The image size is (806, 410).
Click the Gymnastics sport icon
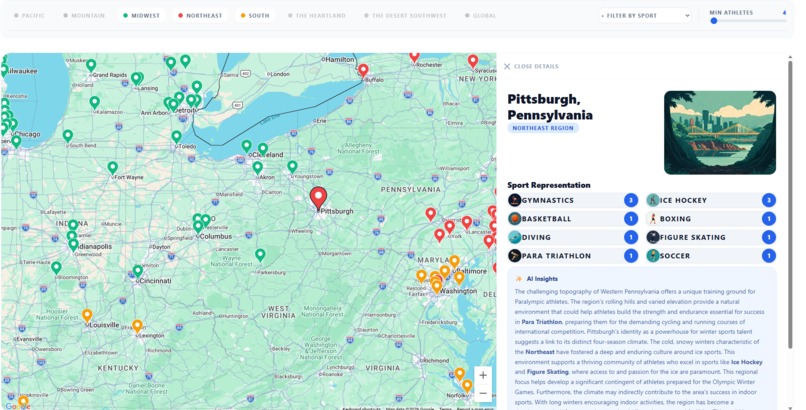pyautogui.click(x=515, y=200)
